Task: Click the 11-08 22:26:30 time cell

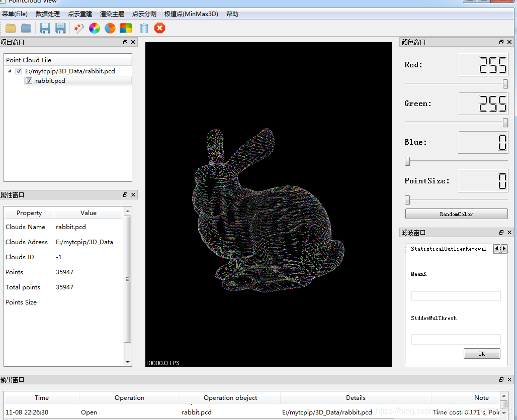Action: pos(27,412)
